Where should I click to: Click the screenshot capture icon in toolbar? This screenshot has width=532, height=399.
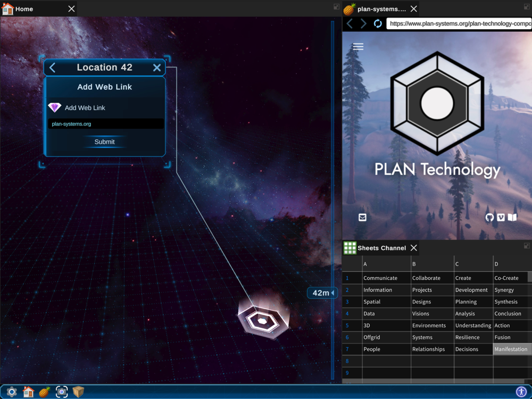pyautogui.click(x=62, y=392)
